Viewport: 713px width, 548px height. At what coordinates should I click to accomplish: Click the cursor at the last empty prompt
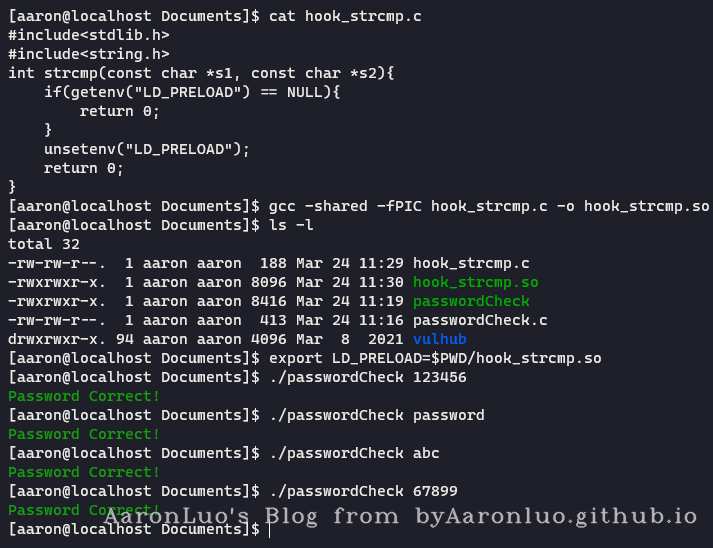pyautogui.click(x=270, y=529)
